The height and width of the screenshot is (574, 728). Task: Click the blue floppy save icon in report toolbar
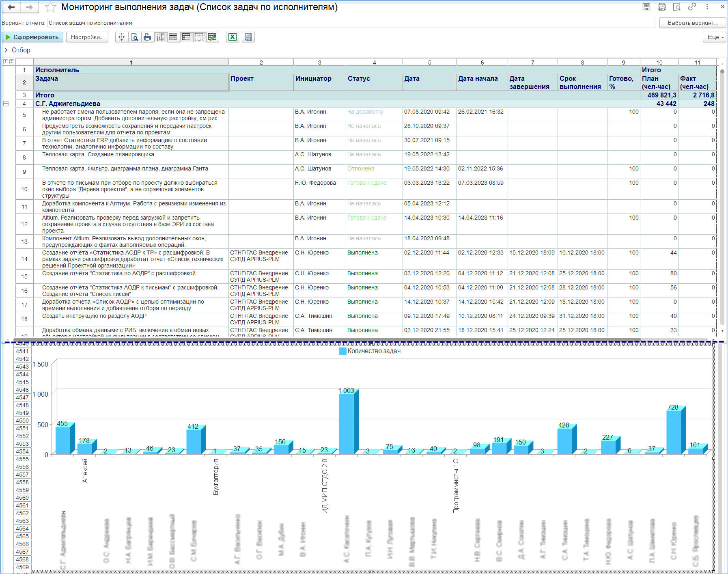coord(248,37)
